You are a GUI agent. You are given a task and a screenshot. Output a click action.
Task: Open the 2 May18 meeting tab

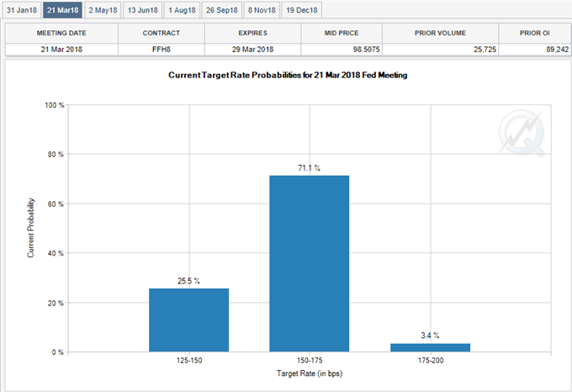click(103, 10)
